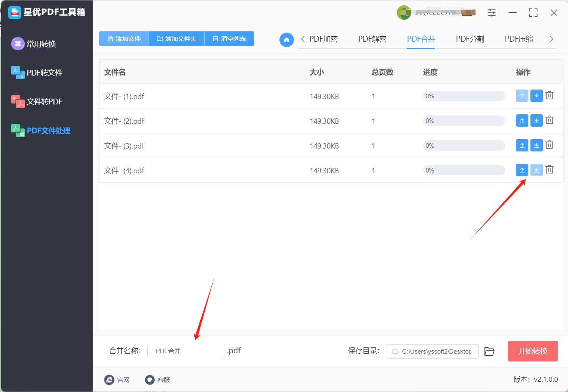568x392 pixels.
Task: Click the 星优PDF工具箱 app logo
Action: point(14,12)
